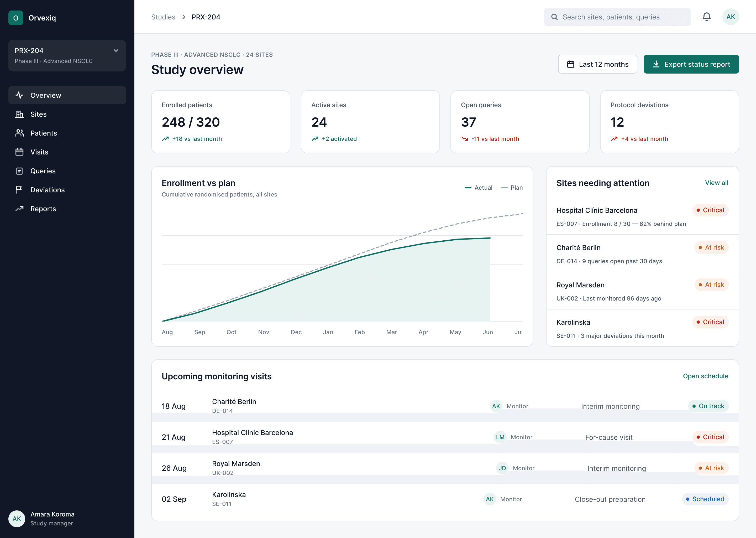756x538 pixels.
Task: Open Karolinska attention entry
Action: [642, 328]
